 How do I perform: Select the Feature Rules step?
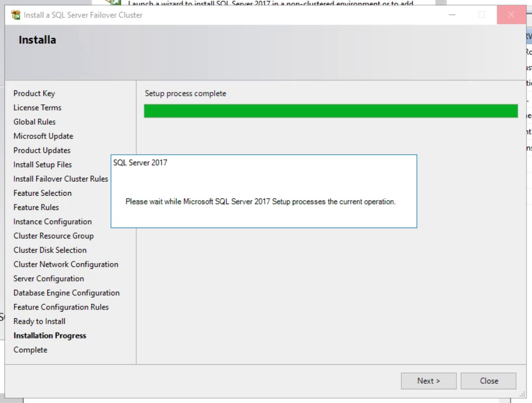tap(36, 207)
